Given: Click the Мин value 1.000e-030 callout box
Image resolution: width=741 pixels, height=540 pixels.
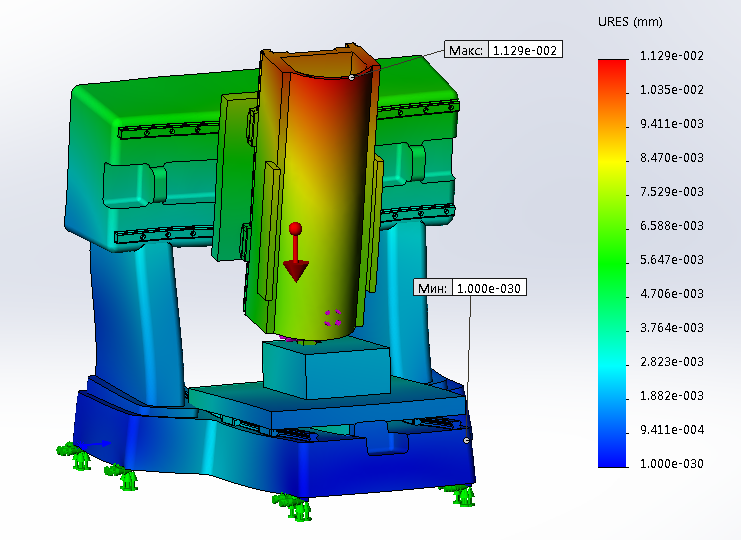Looking at the screenshot, I should click(489, 288).
